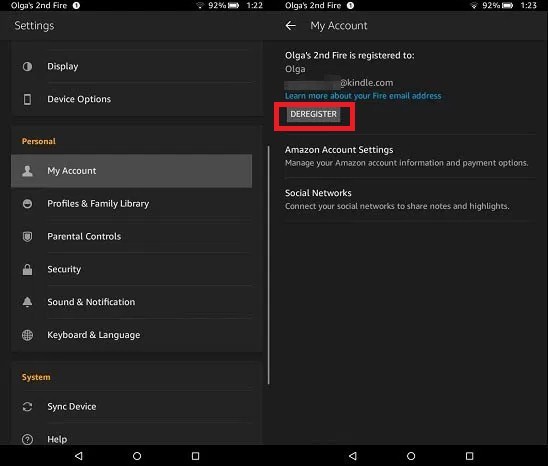Tap notification badge in Settings status bar
The width and height of the screenshot is (548, 466).
tap(76, 6)
